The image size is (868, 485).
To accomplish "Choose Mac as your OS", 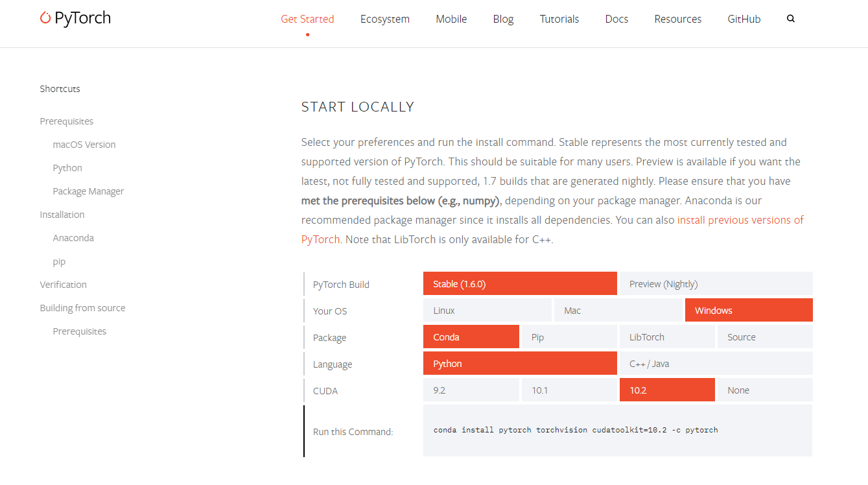I will (x=618, y=311).
